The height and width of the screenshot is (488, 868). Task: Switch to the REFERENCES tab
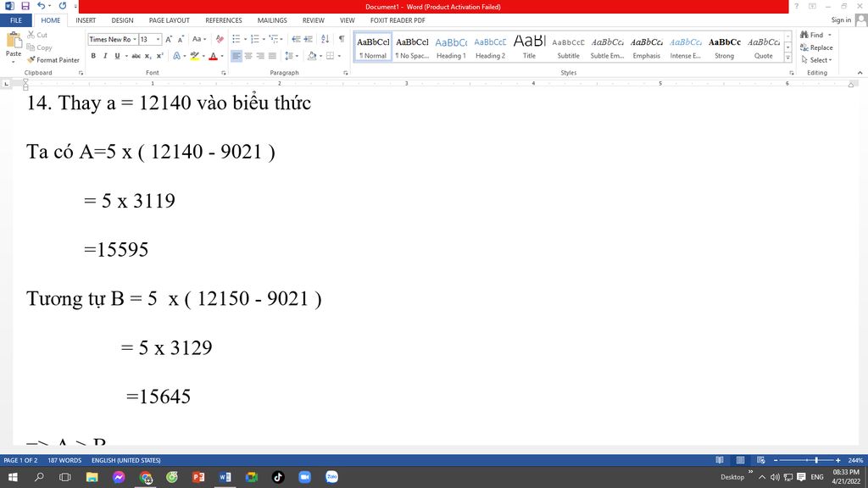tap(224, 20)
